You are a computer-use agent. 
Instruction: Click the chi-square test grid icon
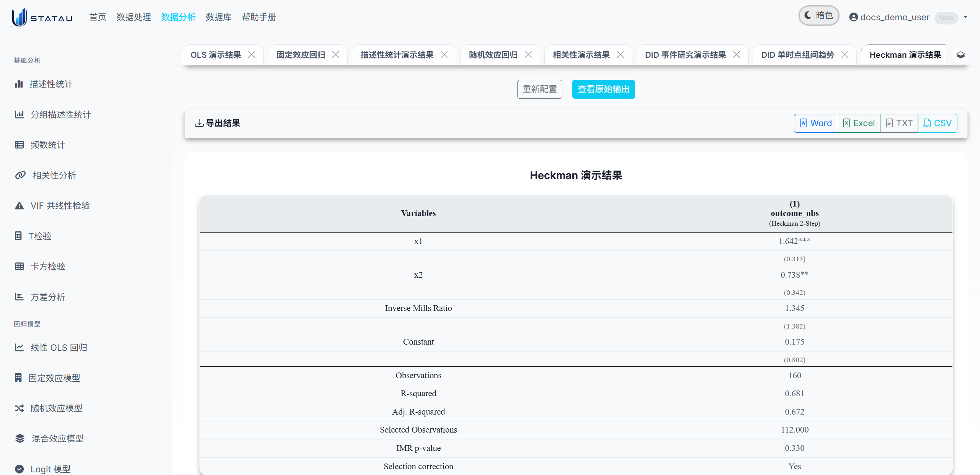coord(19,266)
